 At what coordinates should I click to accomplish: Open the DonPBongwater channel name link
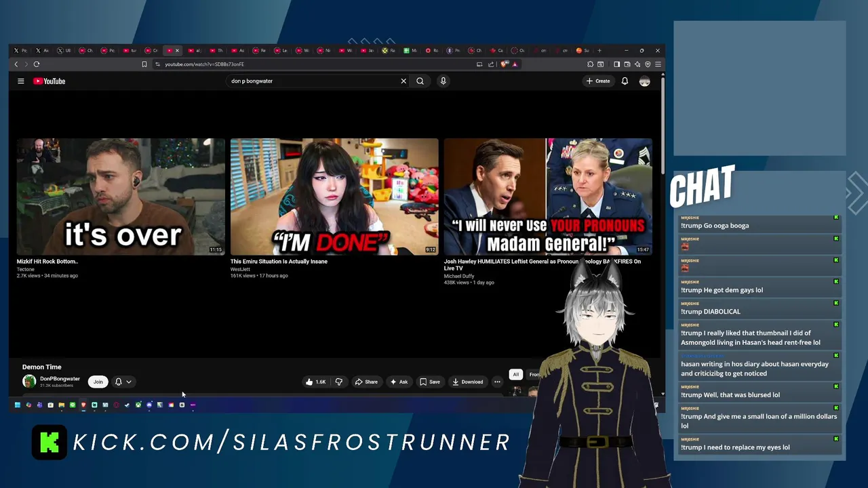[60, 379]
